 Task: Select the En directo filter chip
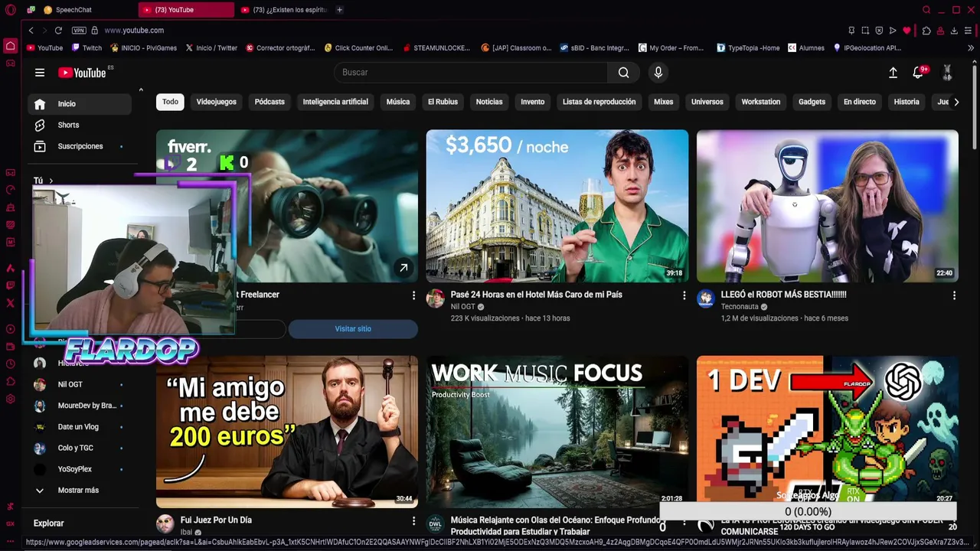pos(860,102)
